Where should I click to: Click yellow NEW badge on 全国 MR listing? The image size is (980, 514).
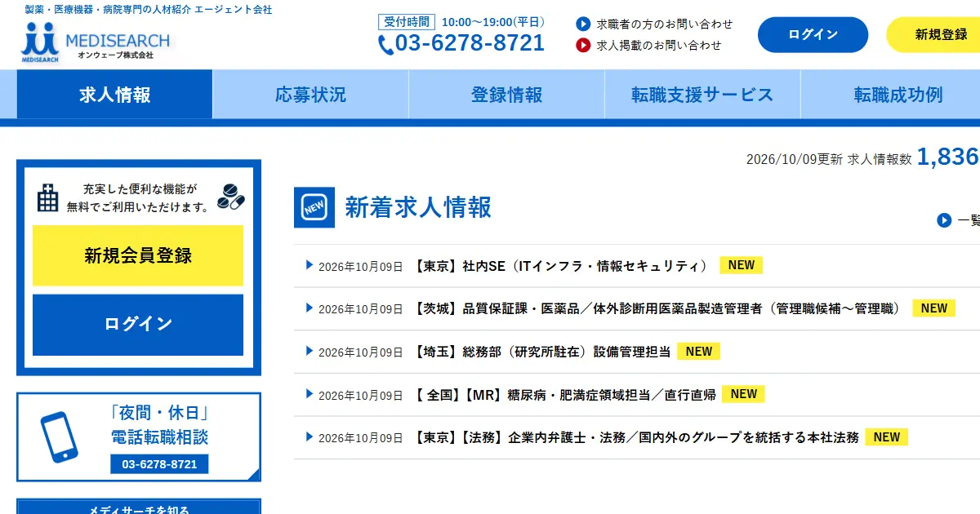click(744, 394)
